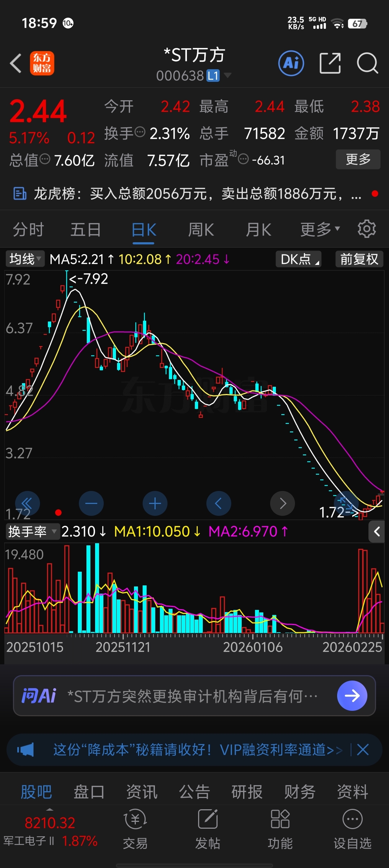Tap the current price 2.44
The width and height of the screenshot is (389, 868).
[38, 111]
